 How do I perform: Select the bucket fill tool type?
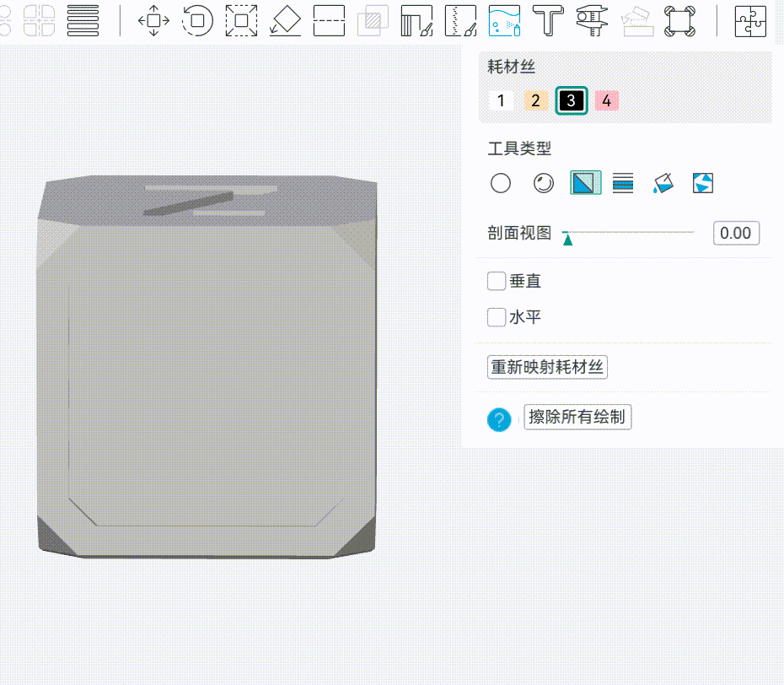pyautogui.click(x=663, y=183)
